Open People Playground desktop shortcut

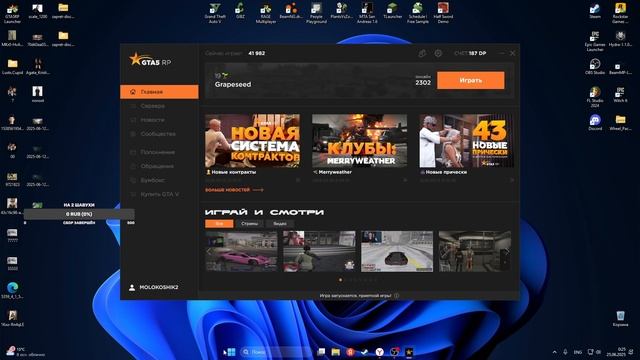pos(316,13)
